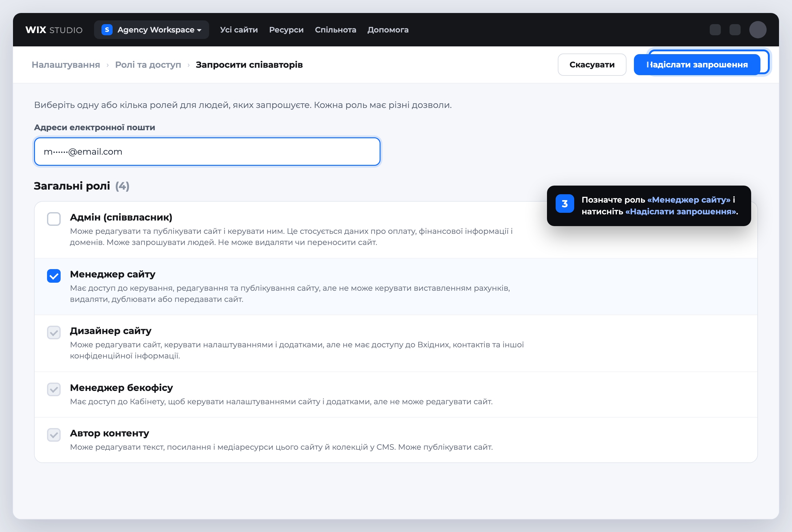This screenshot has height=532, width=792.
Task: Uncheck the Менеджер сайту checkbox
Action: coord(54,276)
